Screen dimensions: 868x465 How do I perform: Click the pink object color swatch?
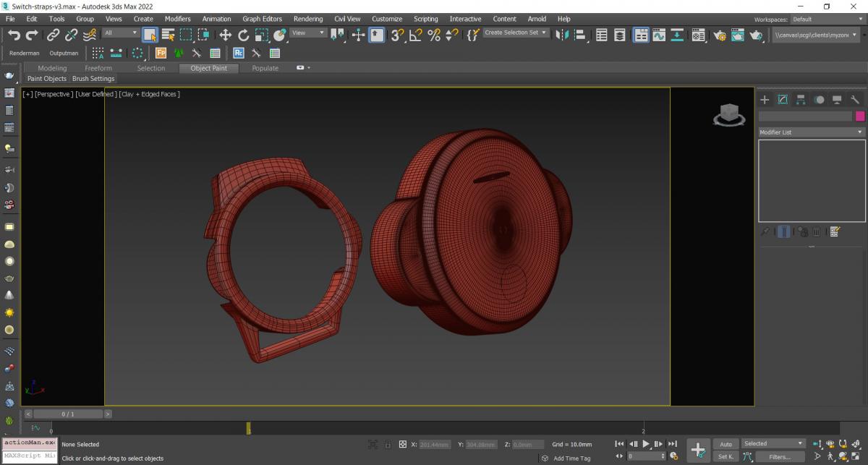860,116
